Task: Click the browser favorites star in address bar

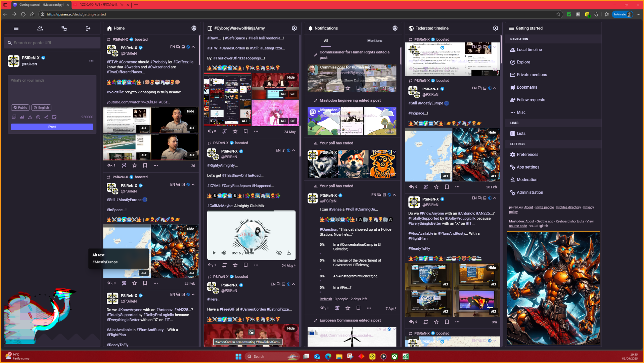Action: click(x=558, y=14)
